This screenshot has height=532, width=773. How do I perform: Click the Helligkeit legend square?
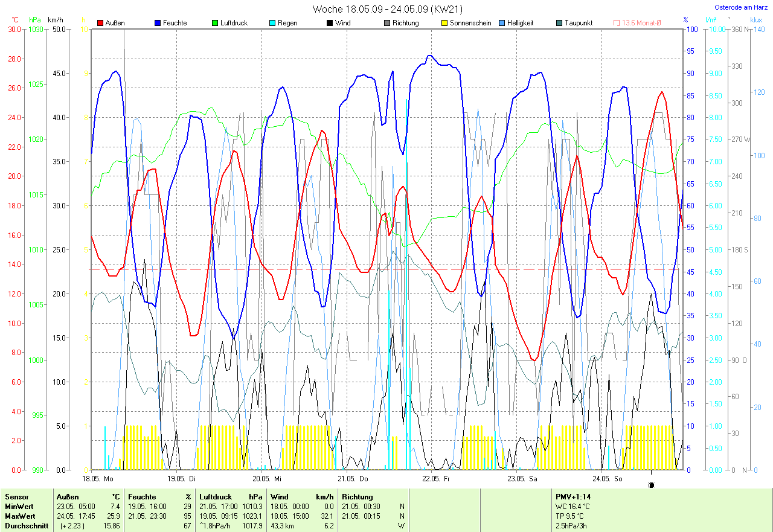coord(502,23)
